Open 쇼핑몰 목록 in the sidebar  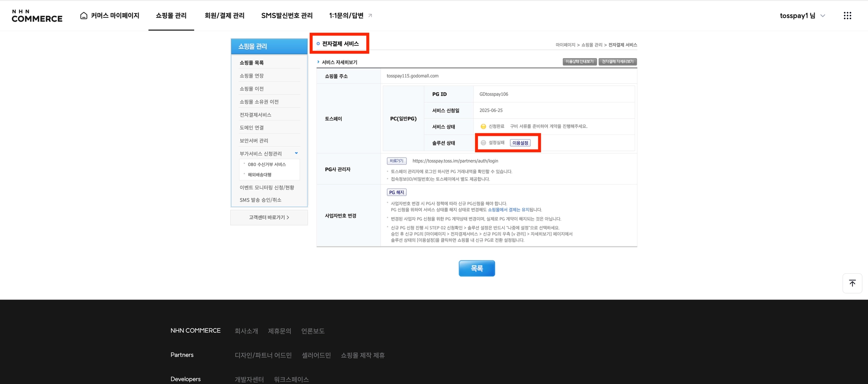(x=252, y=63)
